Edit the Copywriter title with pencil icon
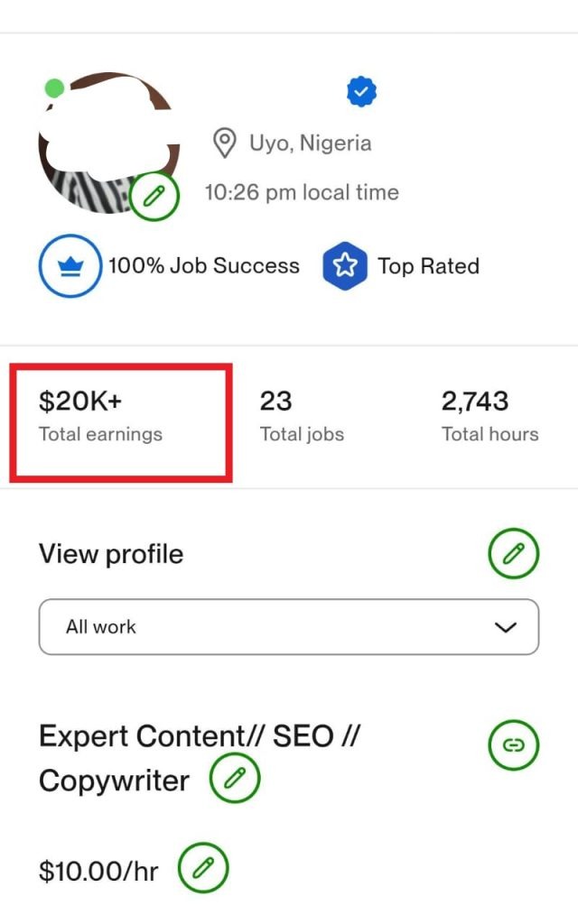 tap(235, 779)
